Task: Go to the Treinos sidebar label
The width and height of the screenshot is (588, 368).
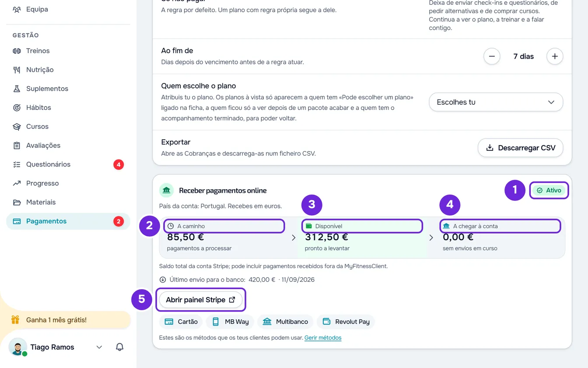Action: (x=38, y=51)
